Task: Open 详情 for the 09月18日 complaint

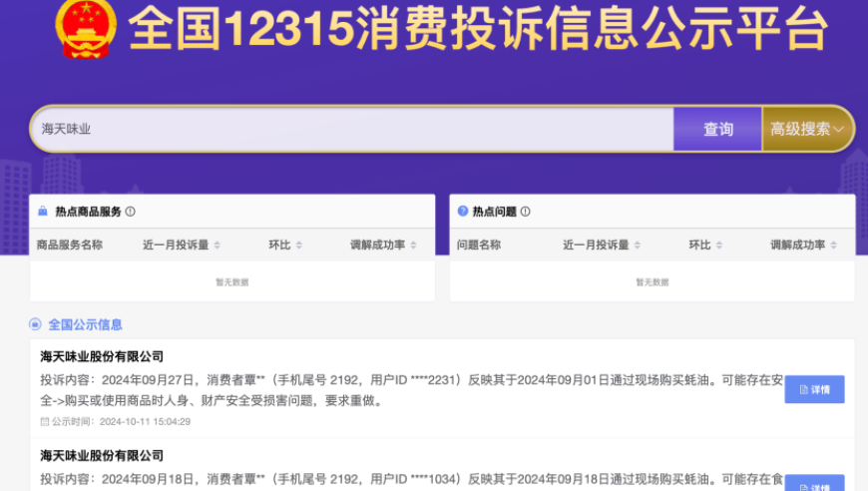Action: coord(814,483)
